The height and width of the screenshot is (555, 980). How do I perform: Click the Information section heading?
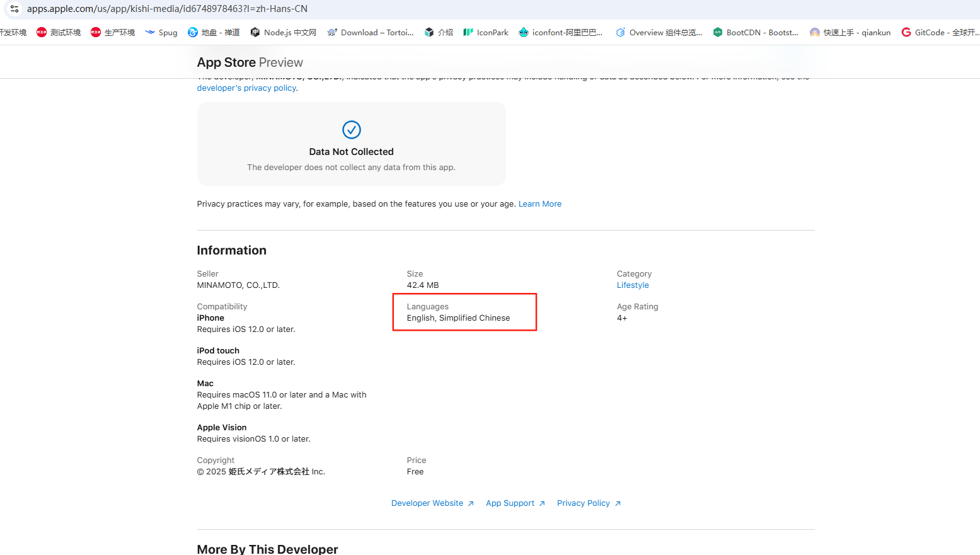(x=231, y=250)
